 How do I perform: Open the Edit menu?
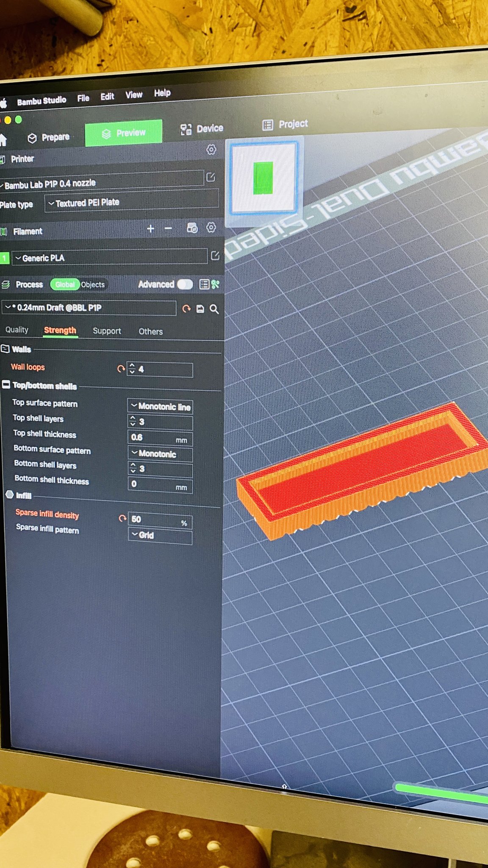107,97
